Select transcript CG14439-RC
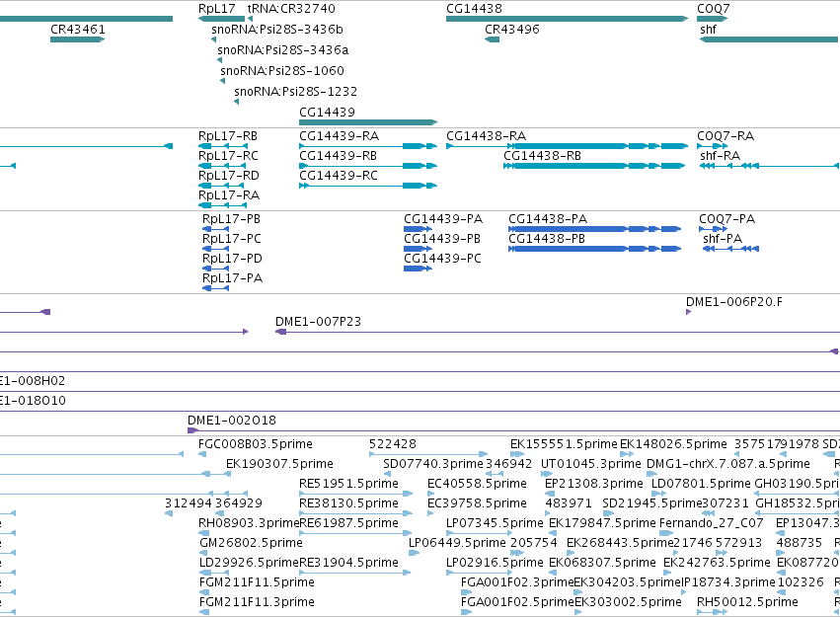This screenshot has width=840, height=617. pyautogui.click(x=338, y=176)
